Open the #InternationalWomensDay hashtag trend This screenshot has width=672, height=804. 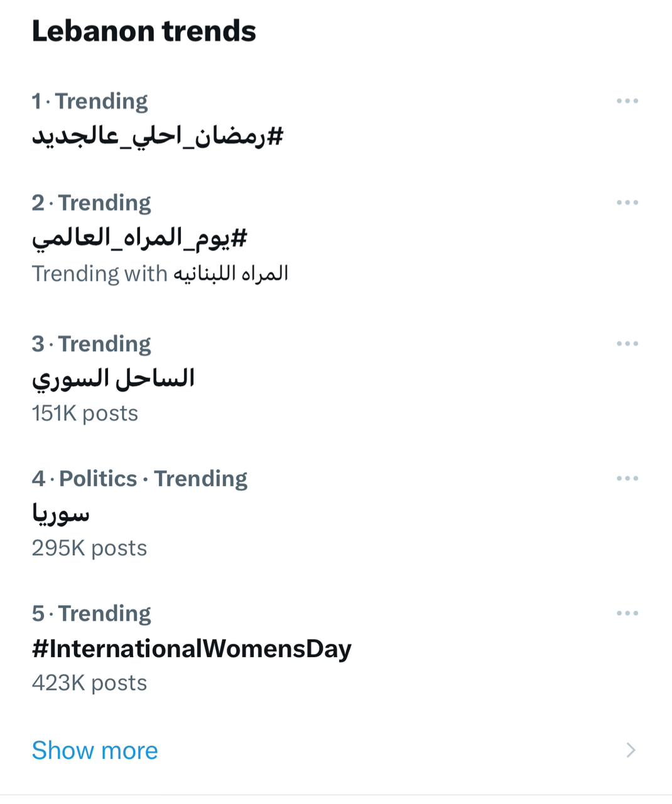click(192, 649)
